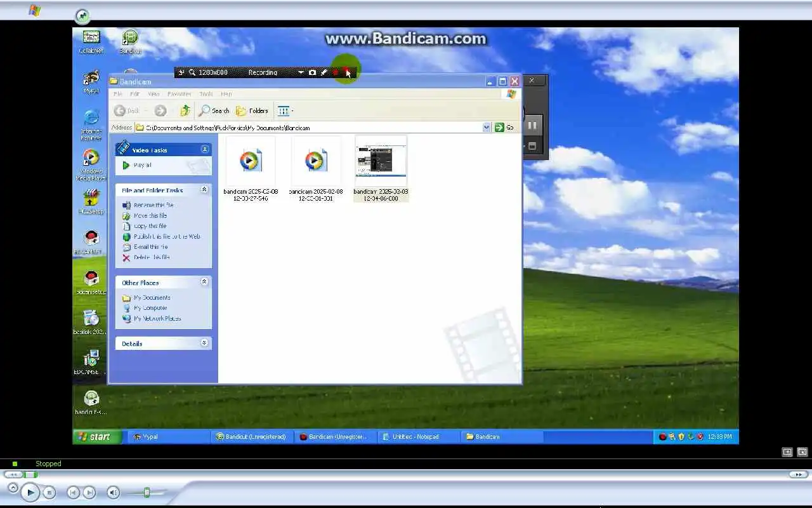The height and width of the screenshot is (508, 812).
Task: Click the green round icon near top left
Action: coord(82,17)
